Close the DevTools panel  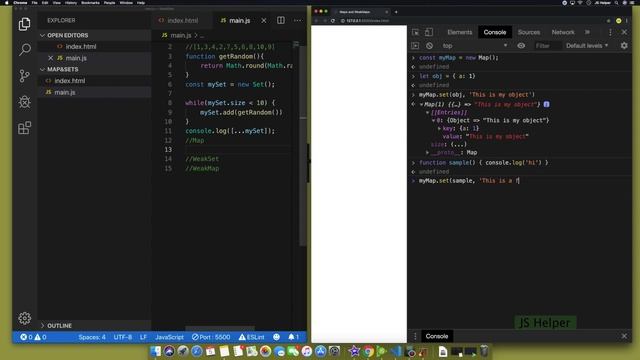(x=624, y=32)
